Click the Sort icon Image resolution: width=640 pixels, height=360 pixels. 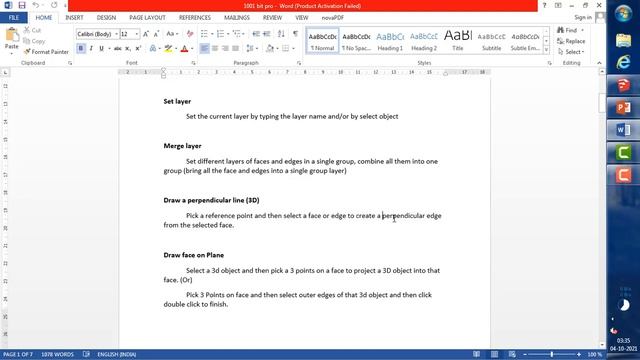point(281,34)
